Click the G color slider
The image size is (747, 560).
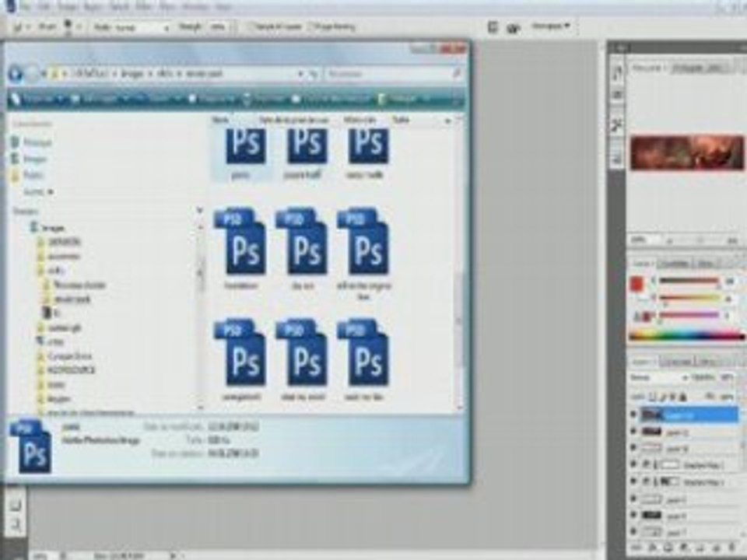[x=688, y=299]
